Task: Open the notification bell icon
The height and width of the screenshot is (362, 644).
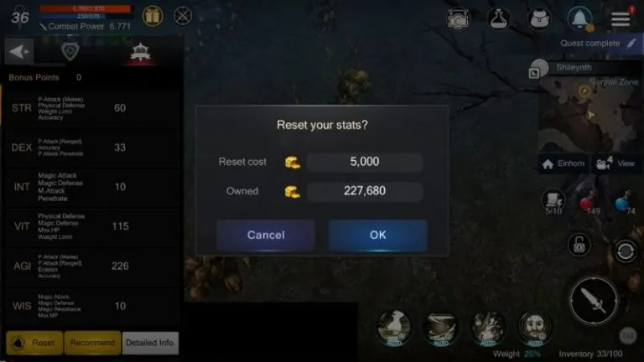Action: pyautogui.click(x=579, y=19)
